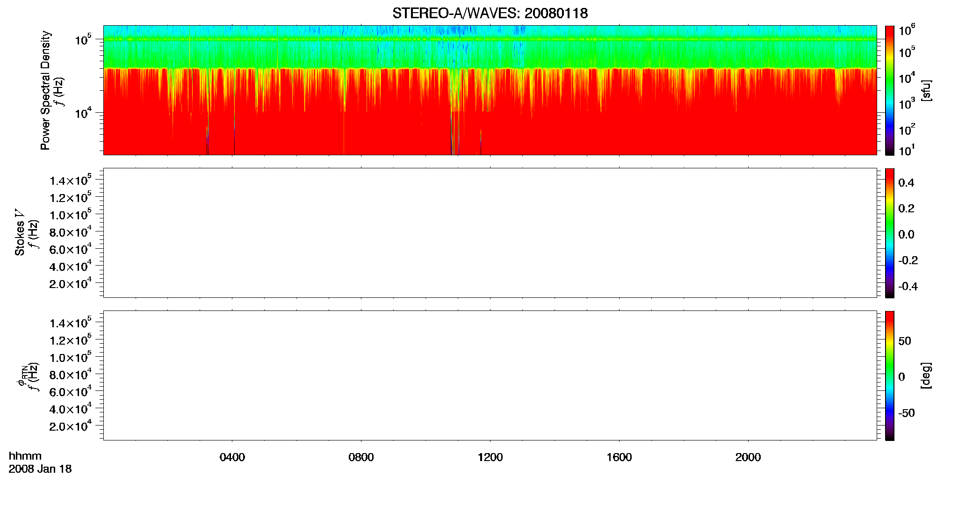
Task: Click the 2.0×10^4 frequency tick of φ RTN panel
Action: [71, 426]
